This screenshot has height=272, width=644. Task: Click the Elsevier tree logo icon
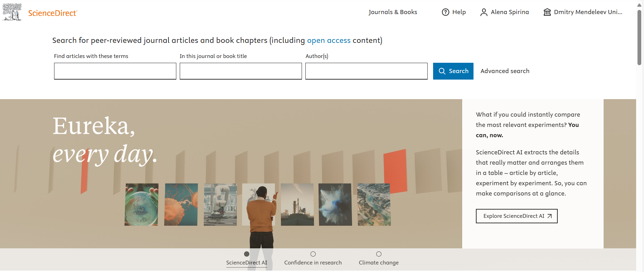tap(12, 12)
